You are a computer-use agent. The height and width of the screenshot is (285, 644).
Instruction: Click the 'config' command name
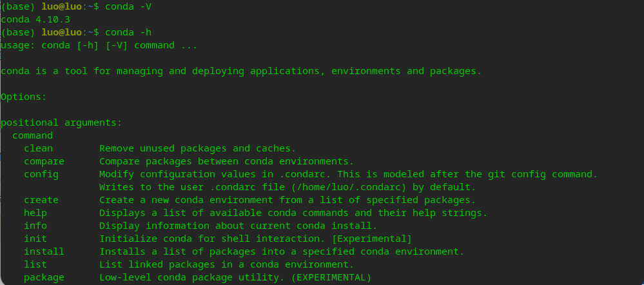coord(41,174)
